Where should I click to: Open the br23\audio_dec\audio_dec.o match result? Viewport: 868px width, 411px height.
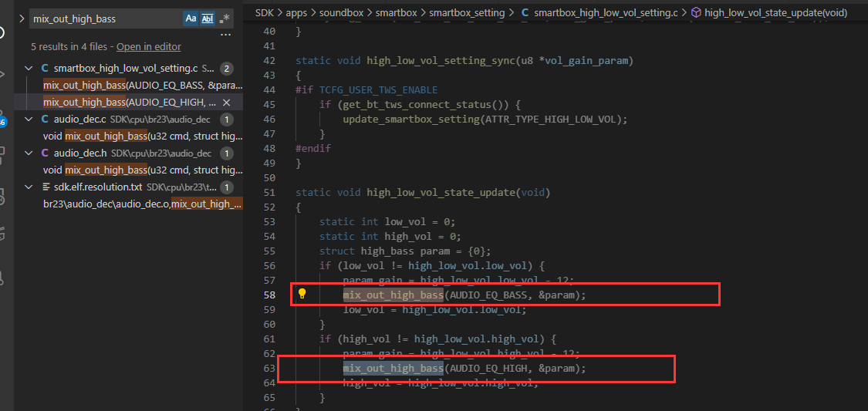pyautogui.click(x=143, y=204)
